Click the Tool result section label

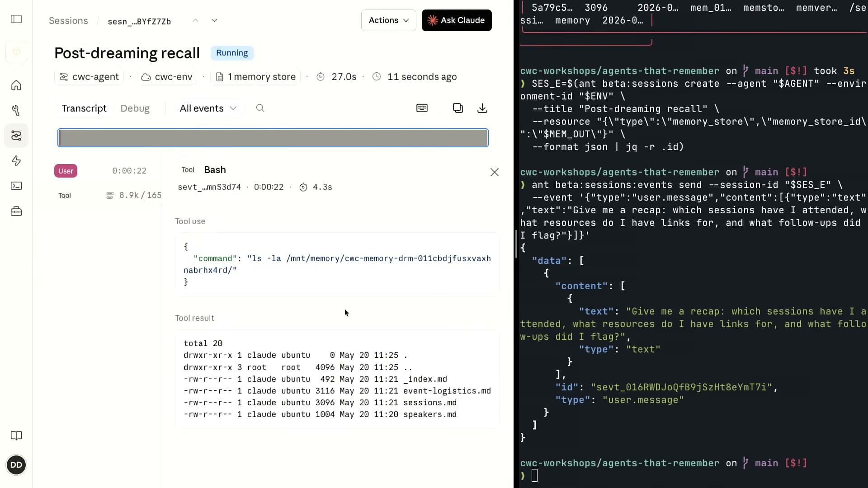(194, 318)
